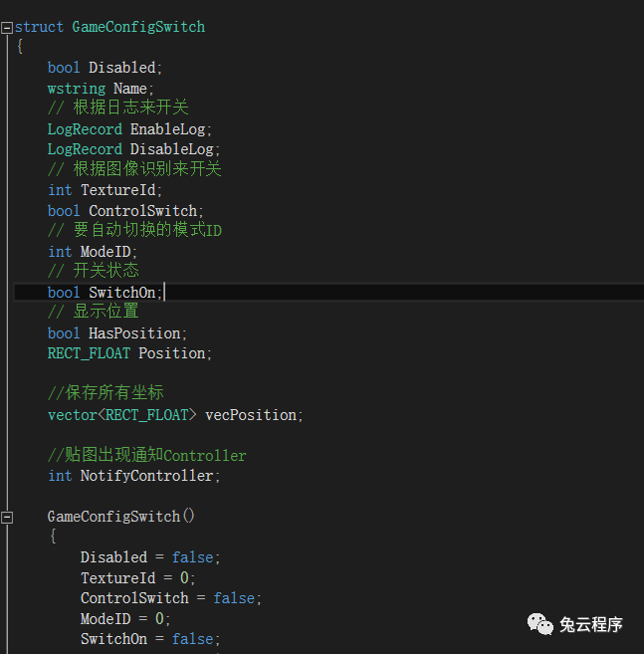Image resolution: width=644 pixels, height=654 pixels.
Task: Click the bool ControlSwitch declaration
Action: (125, 211)
